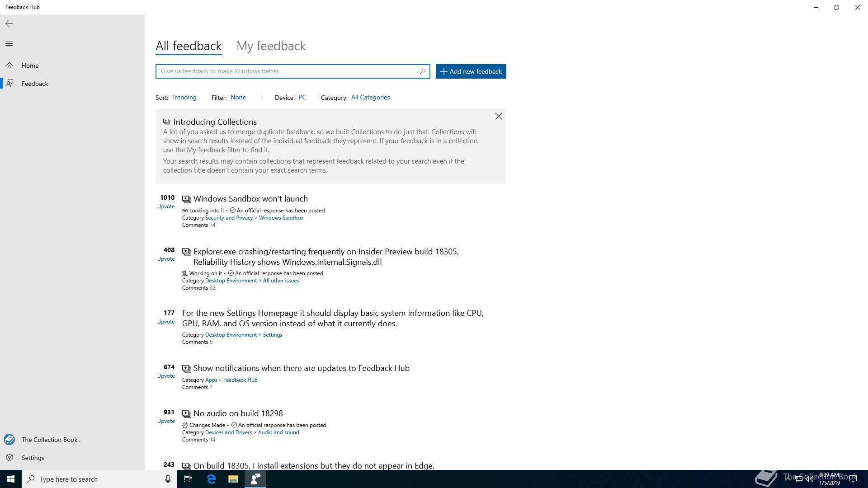Click the search magnifier icon
868x488 pixels.
[x=423, y=71]
